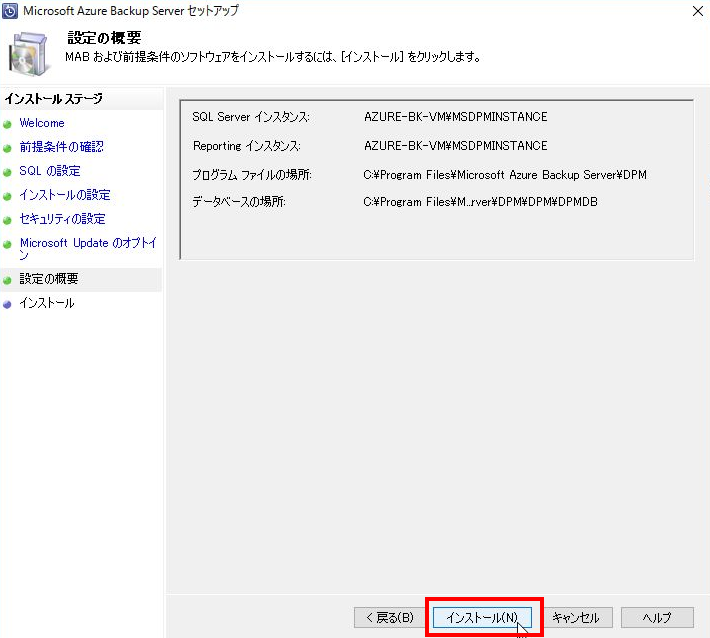Open help with the ヘルプ button
Screen dimensions: 710x638
click(x=657, y=617)
